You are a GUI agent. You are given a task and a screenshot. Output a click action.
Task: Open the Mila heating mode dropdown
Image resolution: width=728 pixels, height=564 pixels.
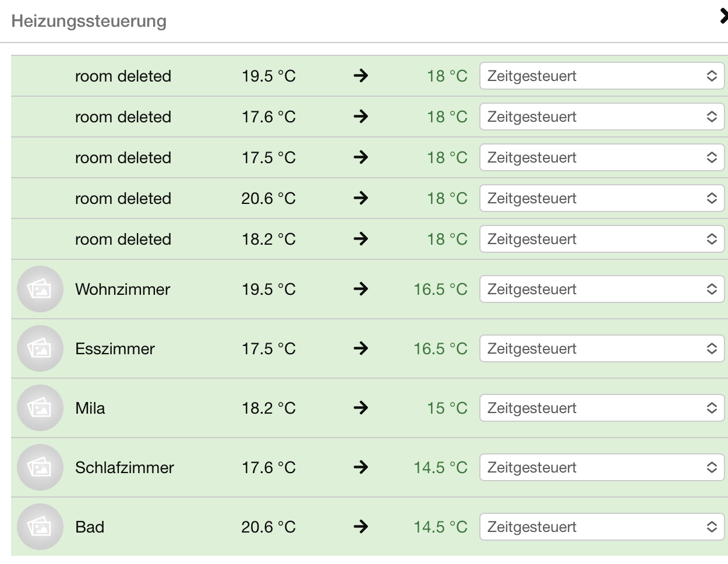click(602, 408)
